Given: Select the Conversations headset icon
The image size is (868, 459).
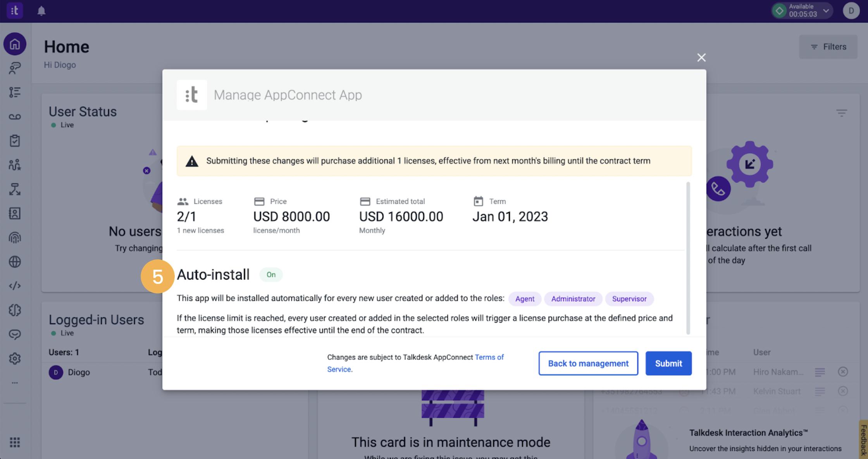Looking at the screenshot, I should (x=15, y=68).
